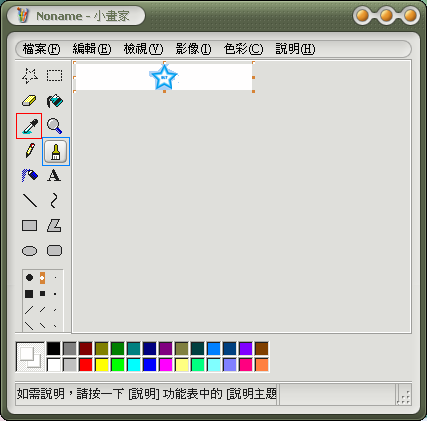The height and width of the screenshot is (421, 427).
Task: Choose the medium square brush shape
Action: [x=42, y=294]
